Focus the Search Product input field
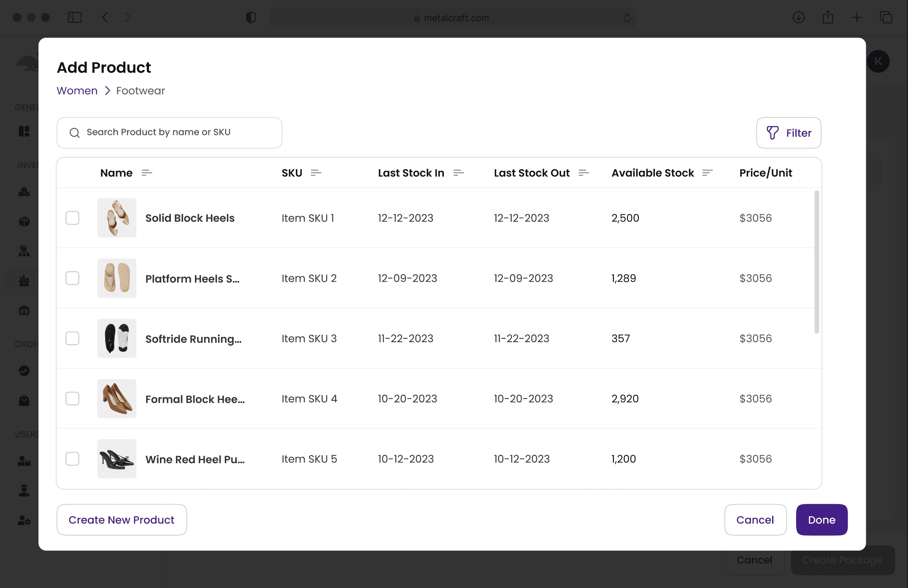Image resolution: width=908 pixels, height=588 pixels. click(169, 132)
